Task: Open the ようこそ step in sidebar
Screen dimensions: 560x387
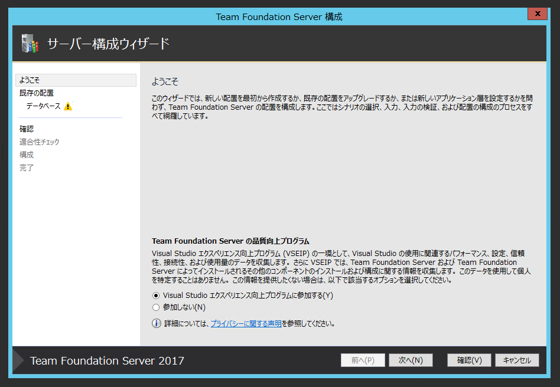Action: [x=76, y=80]
